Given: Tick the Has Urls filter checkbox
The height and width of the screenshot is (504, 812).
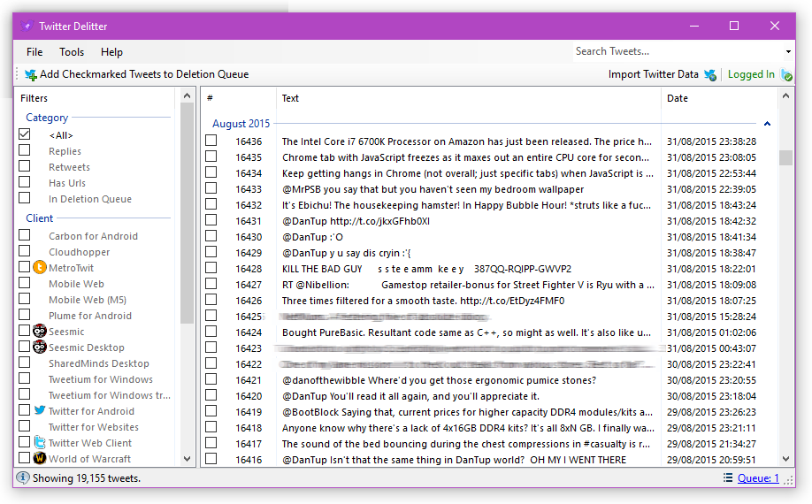Looking at the screenshot, I should (x=25, y=183).
